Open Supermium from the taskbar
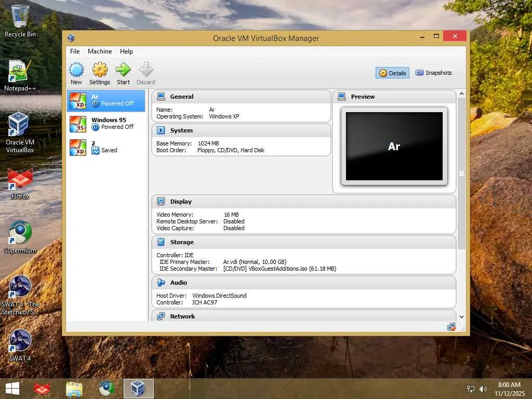This screenshot has width=532, height=399. [x=107, y=389]
